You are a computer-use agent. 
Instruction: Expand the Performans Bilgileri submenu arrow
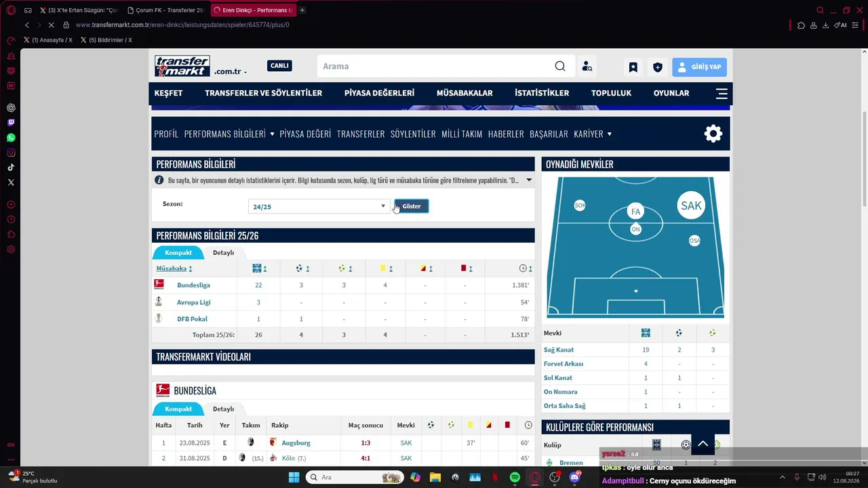coord(272,134)
